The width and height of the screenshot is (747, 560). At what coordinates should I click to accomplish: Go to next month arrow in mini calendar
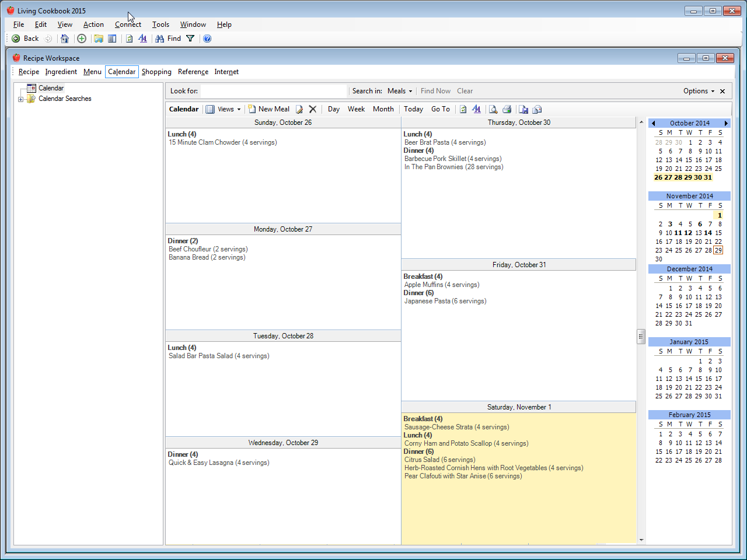pyautogui.click(x=726, y=123)
